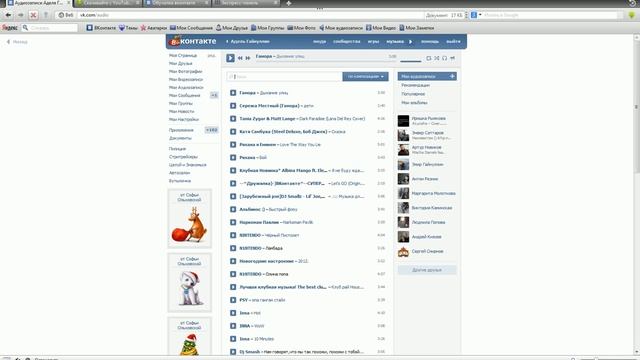Play the Inna – 10 Minutes track
The image size is (640, 360).
click(x=233, y=339)
